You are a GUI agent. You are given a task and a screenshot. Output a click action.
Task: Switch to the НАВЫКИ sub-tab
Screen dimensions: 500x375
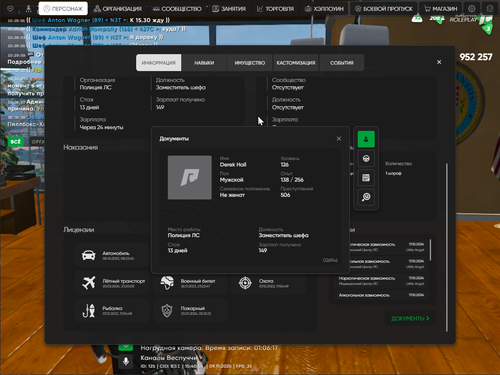tap(204, 63)
